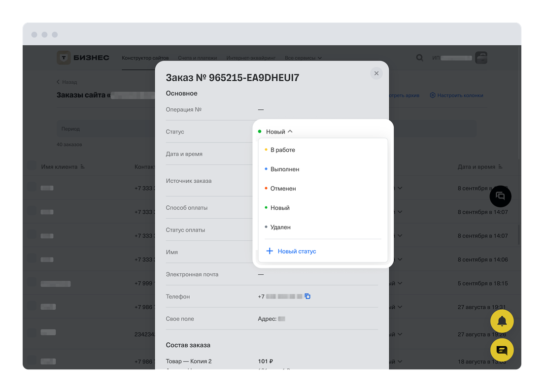Click the search magnifier icon in header
Viewport: 544px width, 392px height.
(420, 58)
